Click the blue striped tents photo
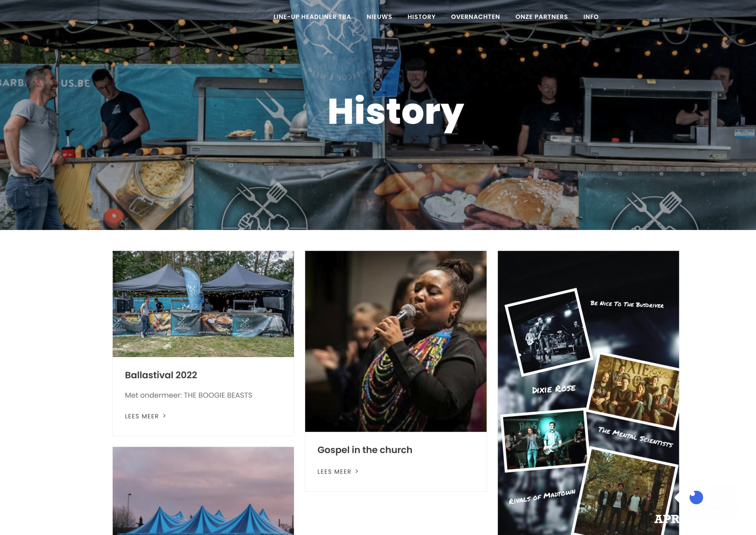Image resolution: width=756 pixels, height=535 pixels. (x=203, y=491)
